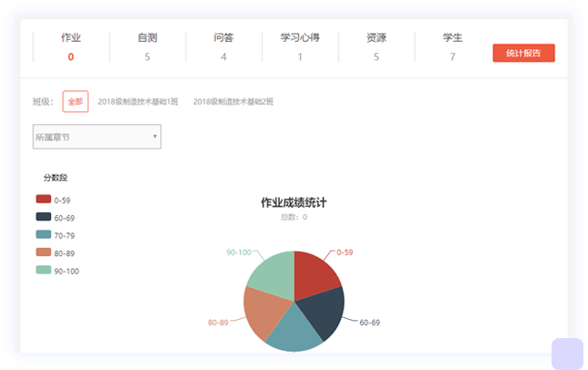The height and width of the screenshot is (370, 588).
Task: Switch to the 学生 tab
Action: pyautogui.click(x=452, y=46)
